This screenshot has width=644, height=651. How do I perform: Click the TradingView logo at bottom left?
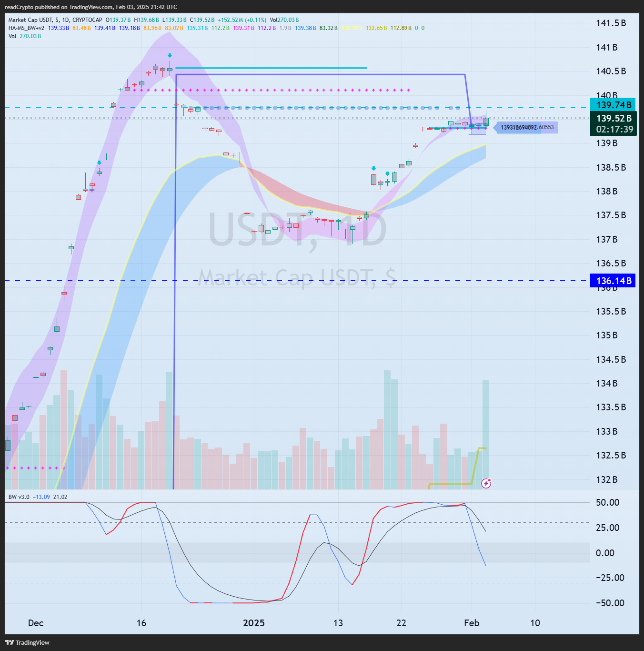click(27, 642)
